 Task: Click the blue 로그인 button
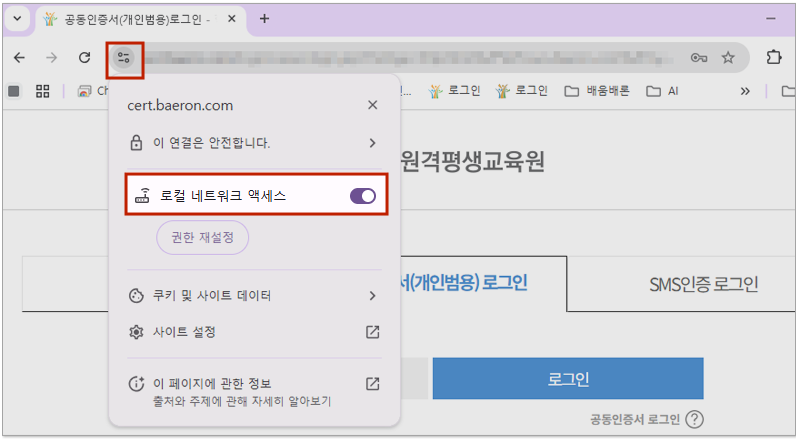pyautogui.click(x=568, y=380)
